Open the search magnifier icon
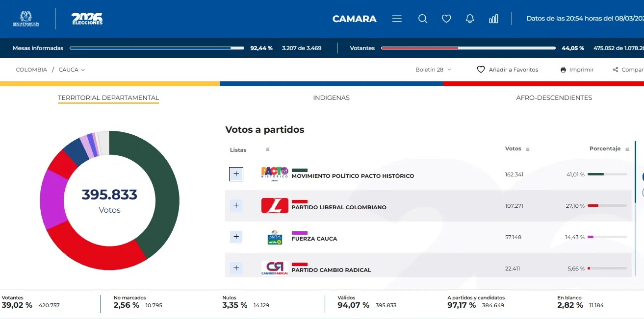644x319 pixels. pyautogui.click(x=422, y=18)
